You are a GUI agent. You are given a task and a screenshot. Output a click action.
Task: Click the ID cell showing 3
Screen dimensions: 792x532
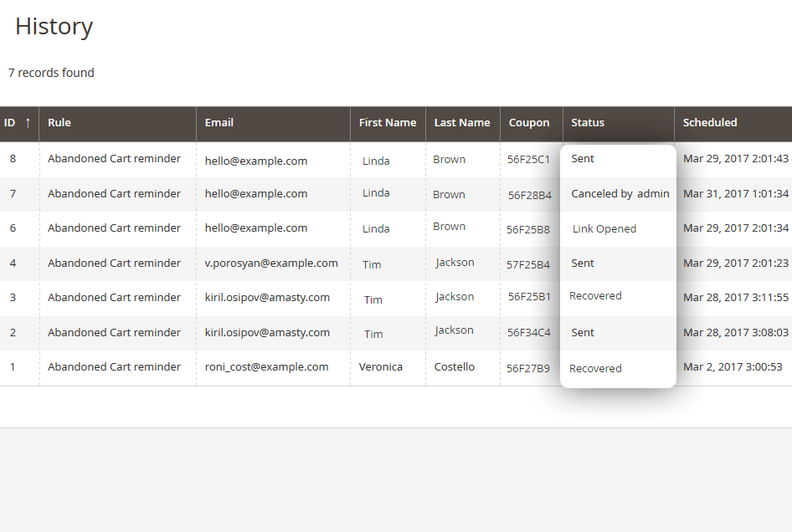(x=13, y=297)
